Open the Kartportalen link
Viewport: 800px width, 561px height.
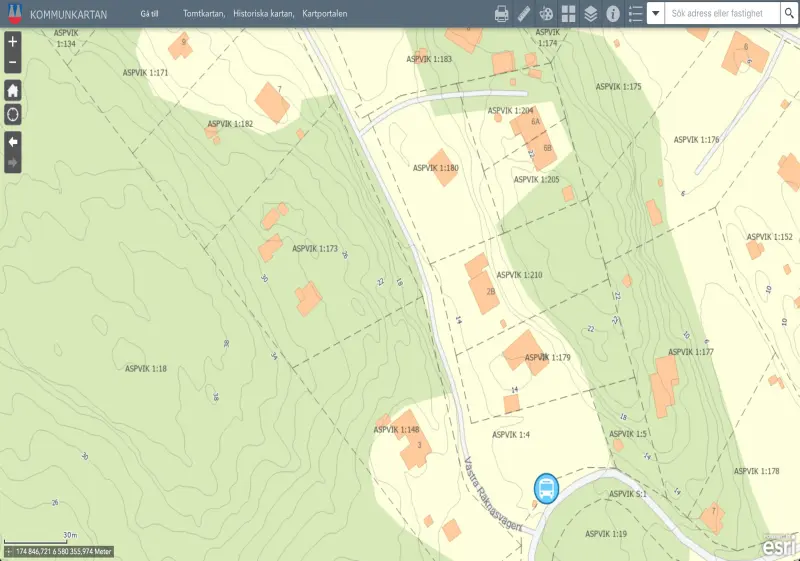pos(324,14)
